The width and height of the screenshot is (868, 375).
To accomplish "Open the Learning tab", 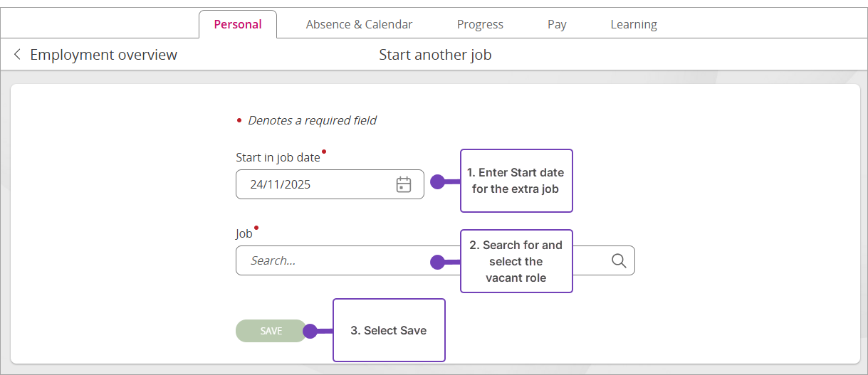I will tap(633, 24).
